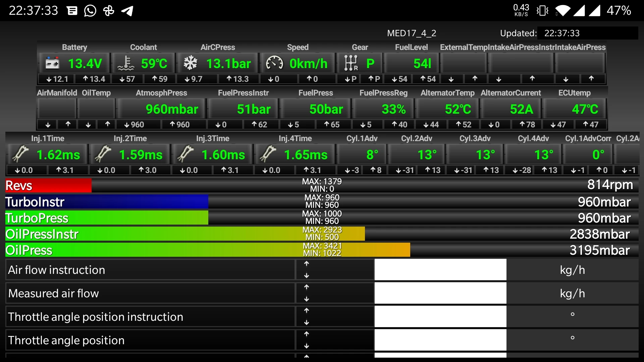The height and width of the screenshot is (362, 644).
Task: Tap the MED17_4_2 ECU label
Action: pyautogui.click(x=412, y=33)
